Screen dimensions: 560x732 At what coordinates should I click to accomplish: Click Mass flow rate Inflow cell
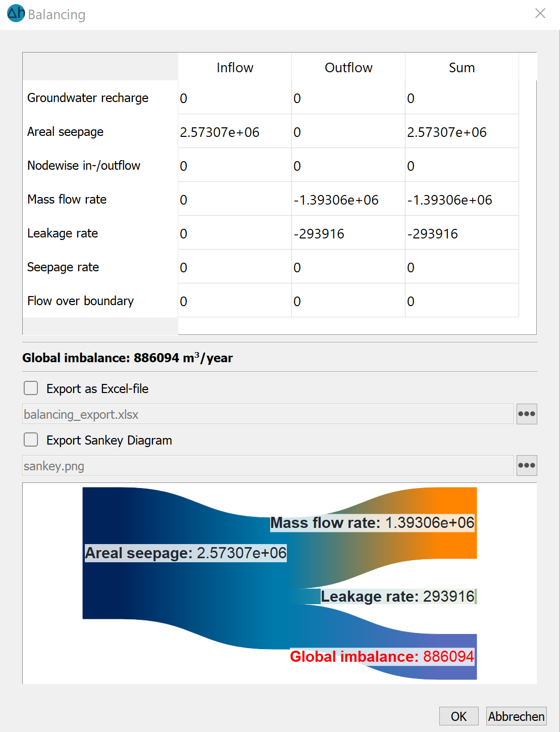coord(235,199)
